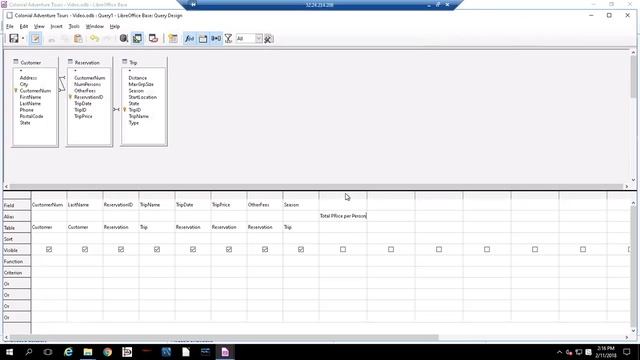This screenshot has width=640, height=360.
Task: Open the Tools menu
Action: click(x=74, y=26)
